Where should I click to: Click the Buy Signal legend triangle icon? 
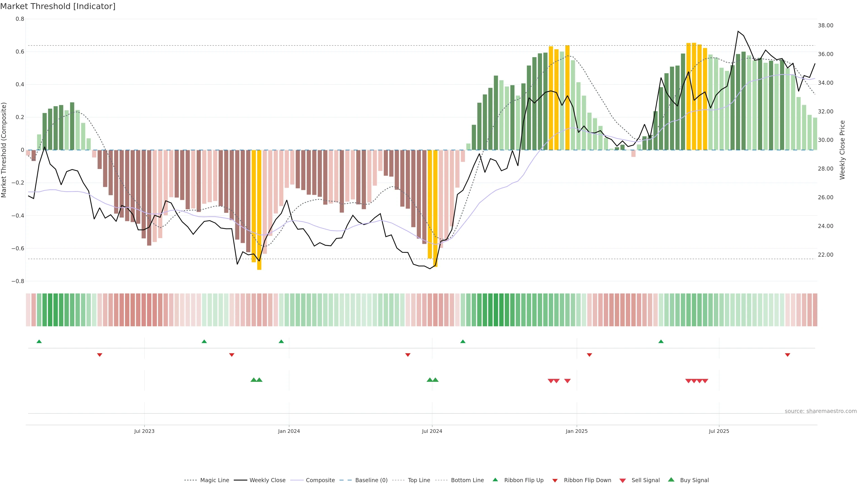click(x=671, y=480)
